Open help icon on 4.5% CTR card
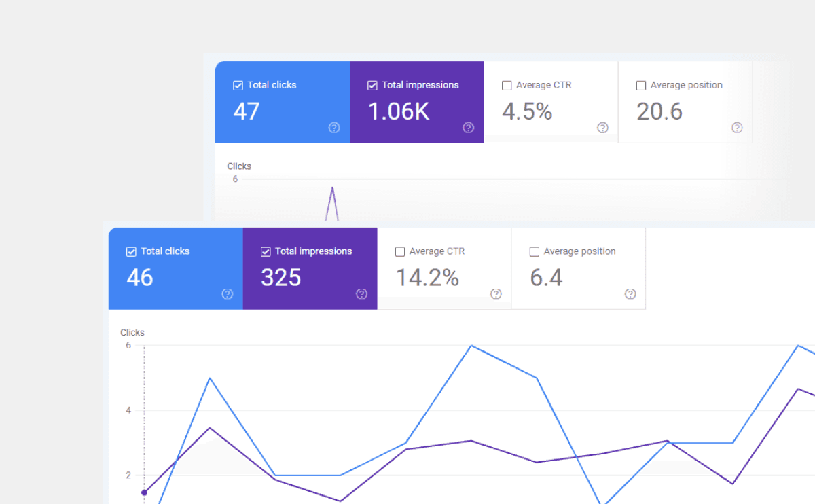The width and height of the screenshot is (815, 504). (x=602, y=128)
